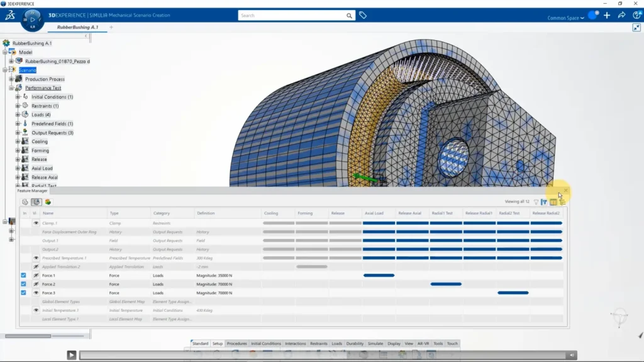Collapse the Scenario tree node

pyautogui.click(x=5, y=70)
